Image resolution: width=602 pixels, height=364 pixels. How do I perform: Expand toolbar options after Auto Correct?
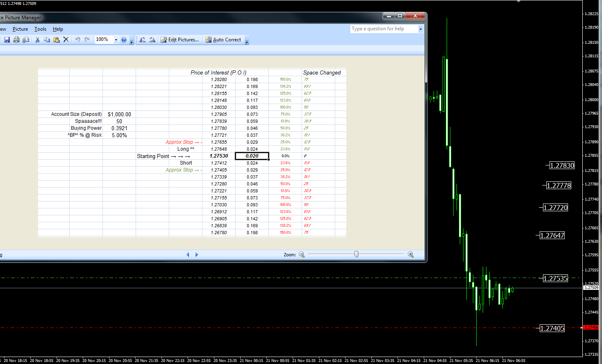tap(247, 41)
